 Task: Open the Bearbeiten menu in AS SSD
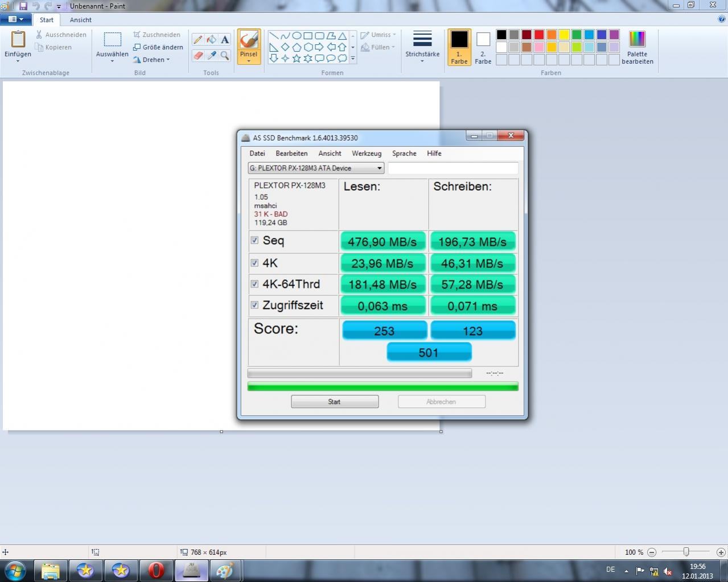click(291, 154)
